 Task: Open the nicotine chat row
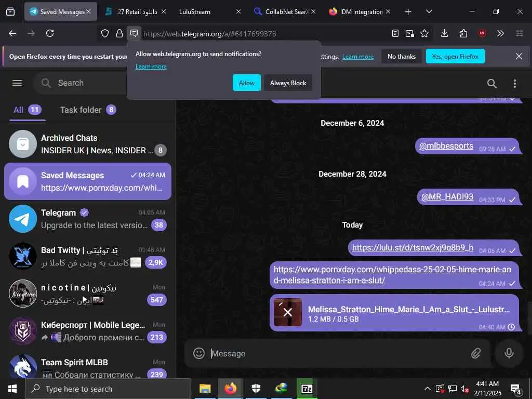(87, 293)
